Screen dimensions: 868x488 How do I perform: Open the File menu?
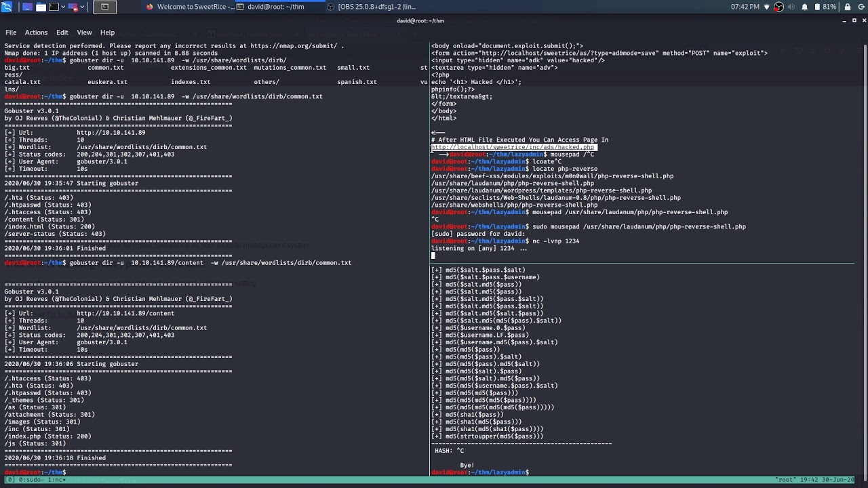pyautogui.click(x=11, y=33)
